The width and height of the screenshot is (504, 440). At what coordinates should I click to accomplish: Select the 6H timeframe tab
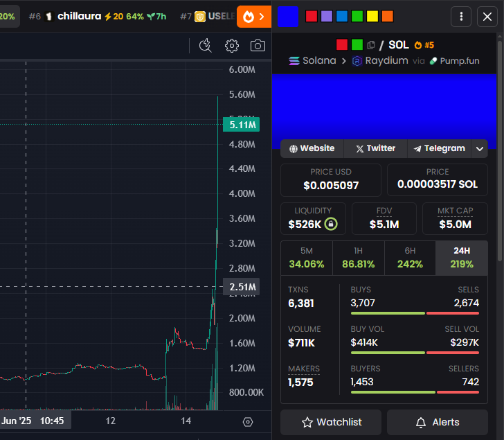click(410, 258)
